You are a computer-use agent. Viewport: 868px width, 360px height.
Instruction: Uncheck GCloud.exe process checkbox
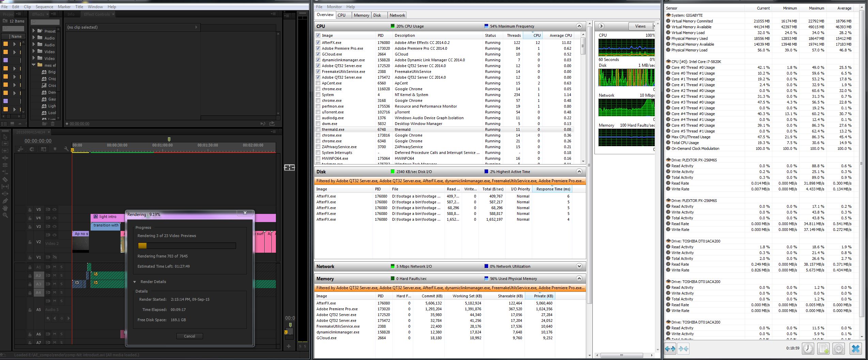tap(318, 54)
